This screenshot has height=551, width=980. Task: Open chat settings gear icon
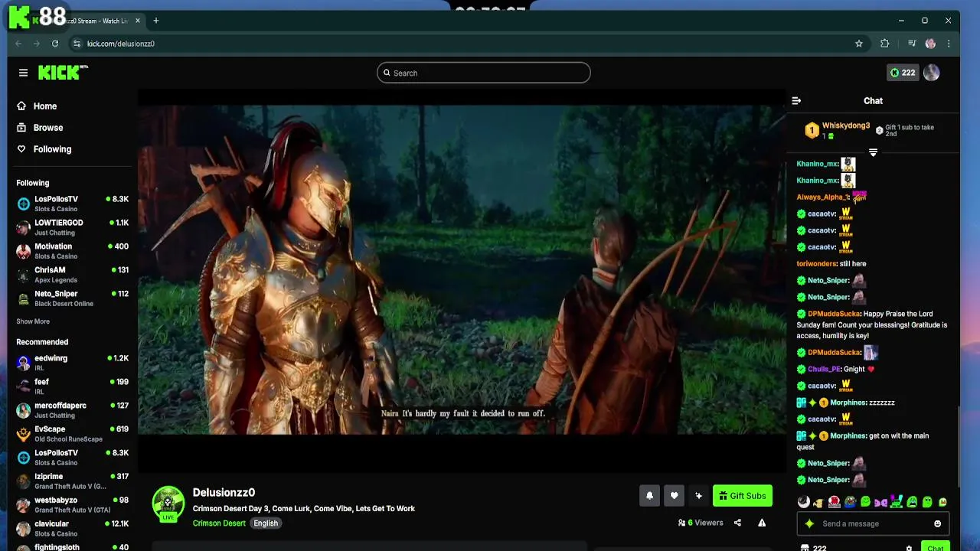(x=909, y=548)
